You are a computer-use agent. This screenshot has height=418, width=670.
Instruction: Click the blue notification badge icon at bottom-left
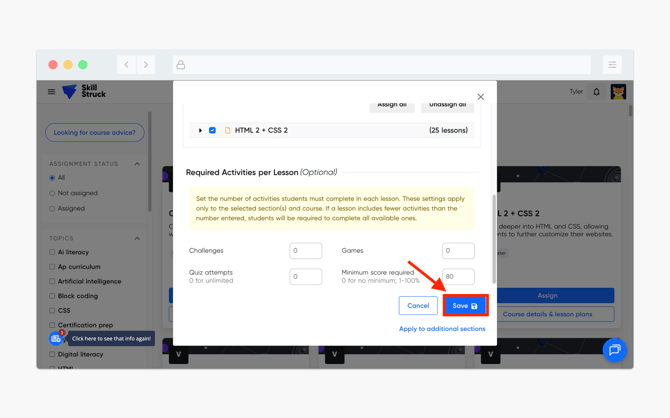pos(56,339)
